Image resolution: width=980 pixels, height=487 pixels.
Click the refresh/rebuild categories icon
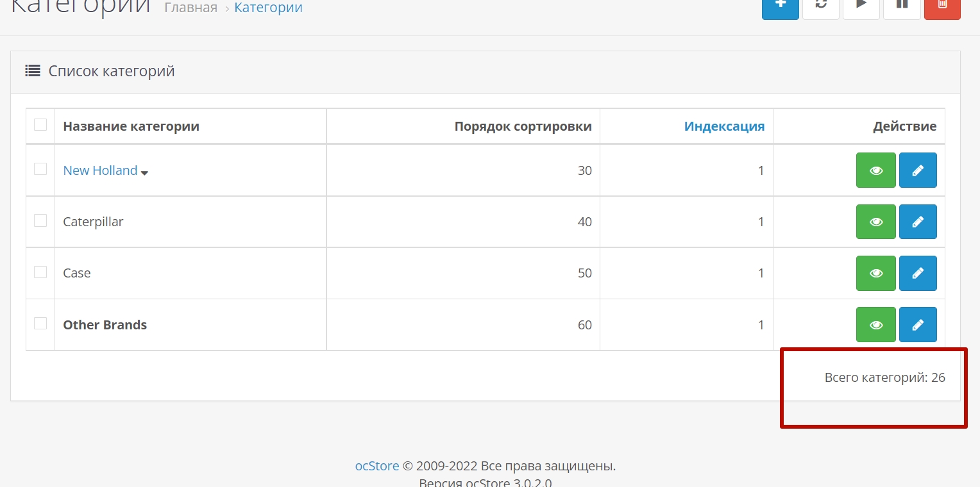(820, 6)
